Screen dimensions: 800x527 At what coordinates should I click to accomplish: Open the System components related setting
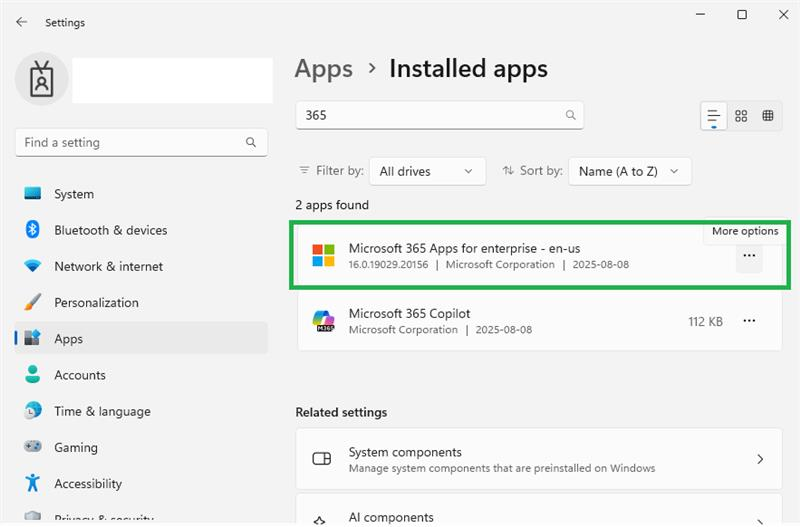[x=539, y=459]
